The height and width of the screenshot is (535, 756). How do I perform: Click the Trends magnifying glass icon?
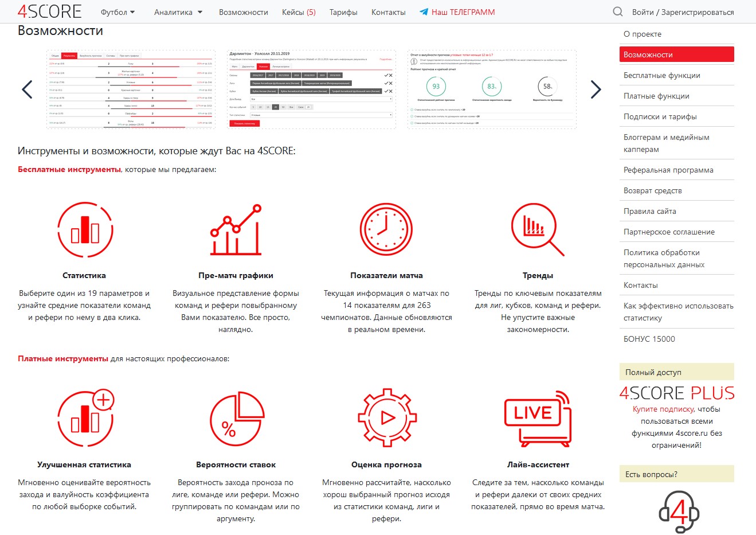click(537, 230)
